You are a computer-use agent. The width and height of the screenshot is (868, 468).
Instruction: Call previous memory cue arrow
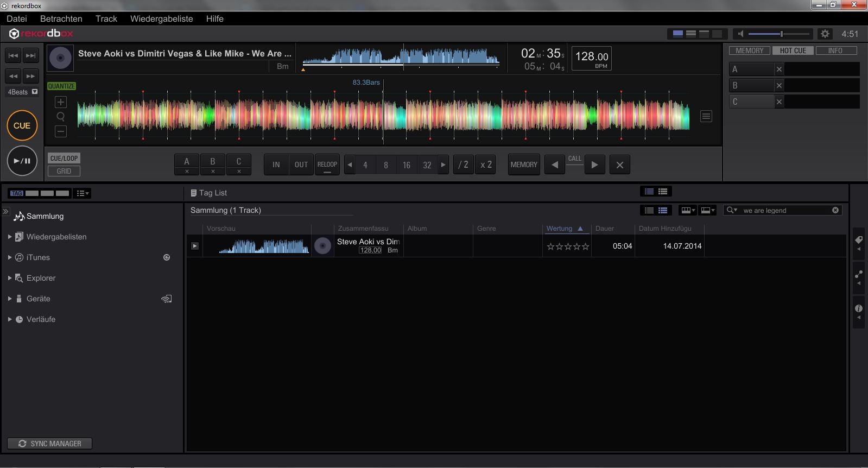tap(555, 165)
